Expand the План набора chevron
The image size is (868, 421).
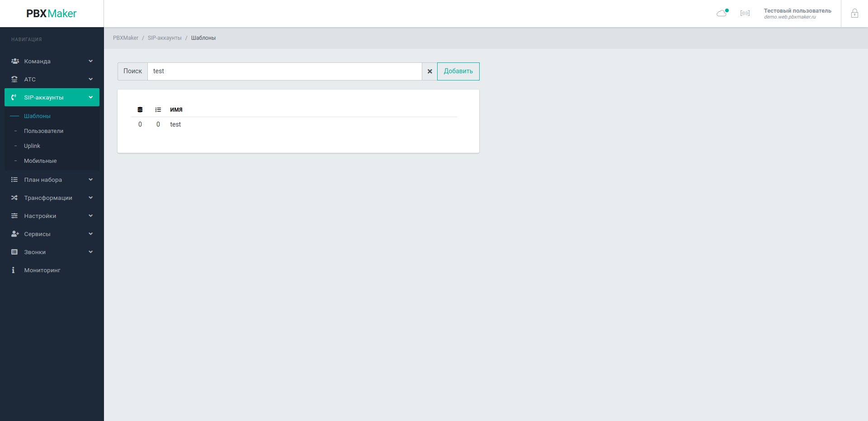(90, 180)
